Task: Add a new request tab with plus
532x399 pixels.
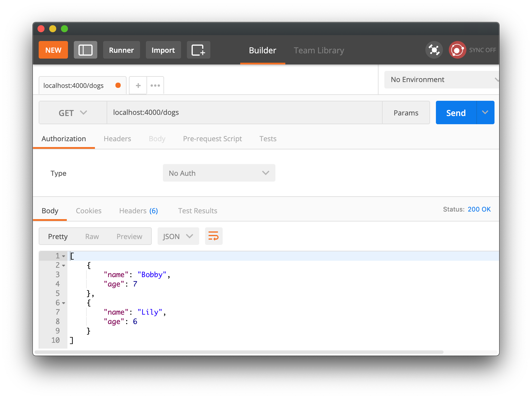Action: tap(138, 86)
